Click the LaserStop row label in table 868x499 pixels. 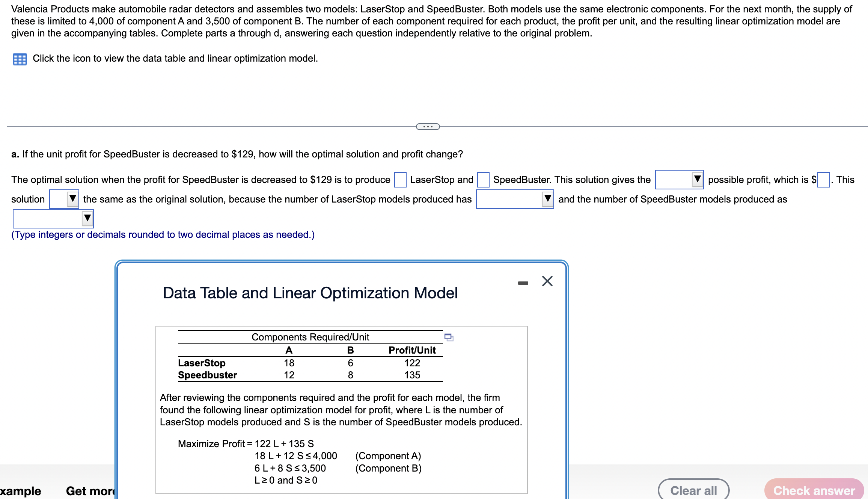pos(202,363)
